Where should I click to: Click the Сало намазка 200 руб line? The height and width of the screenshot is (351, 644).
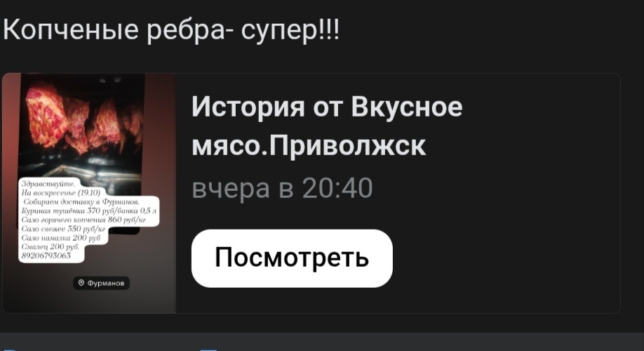point(61,238)
